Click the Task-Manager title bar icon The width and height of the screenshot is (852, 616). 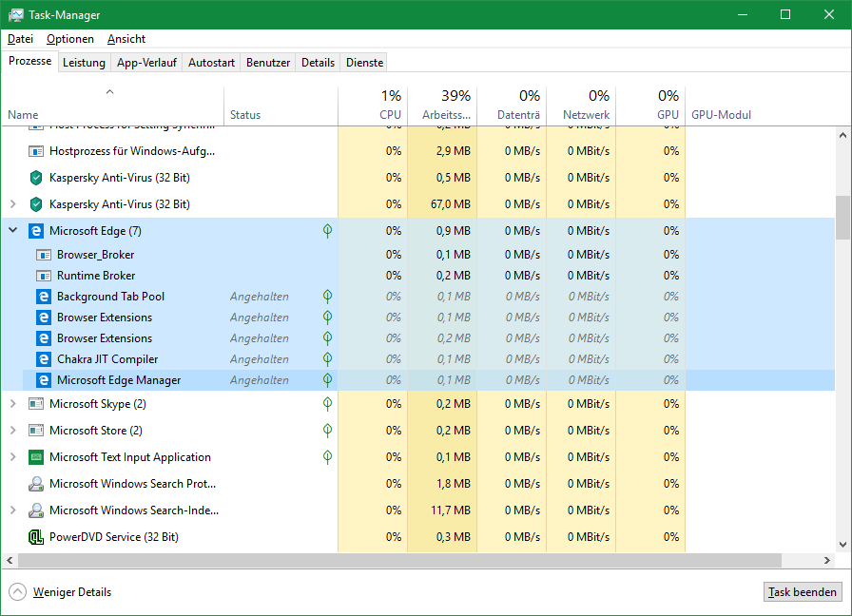pyautogui.click(x=16, y=14)
